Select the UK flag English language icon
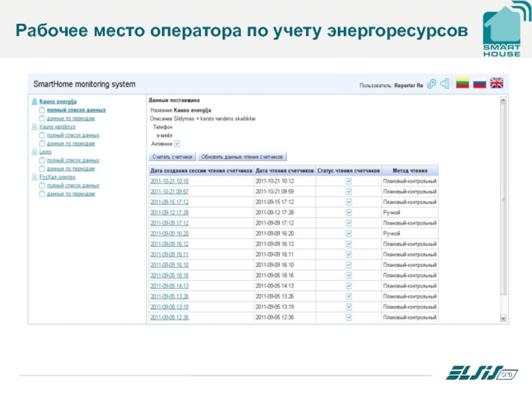 [496, 83]
